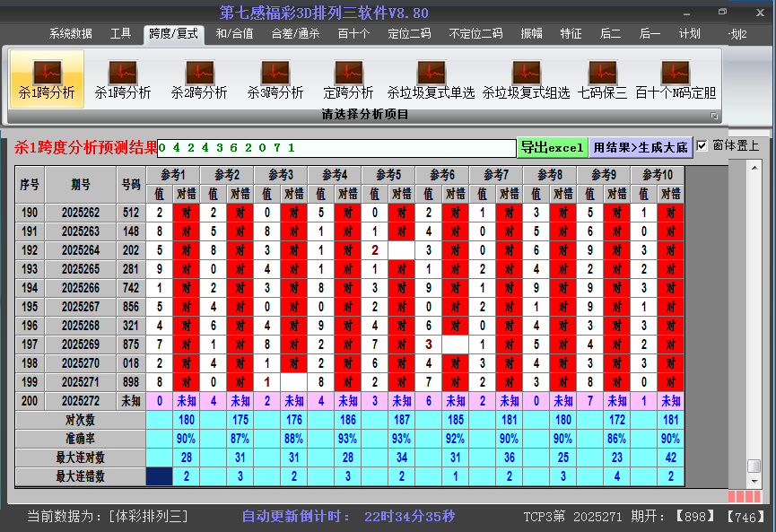The width and height of the screenshot is (776, 532).
Task: Open the 工具 tab
Action: point(121,34)
